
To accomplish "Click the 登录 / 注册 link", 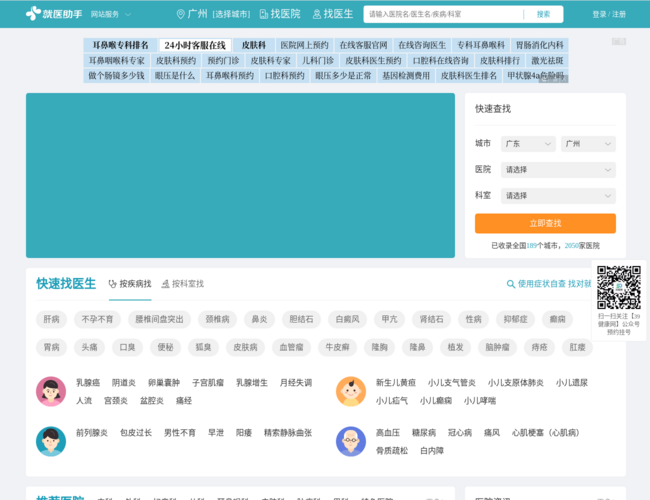I will click(609, 14).
